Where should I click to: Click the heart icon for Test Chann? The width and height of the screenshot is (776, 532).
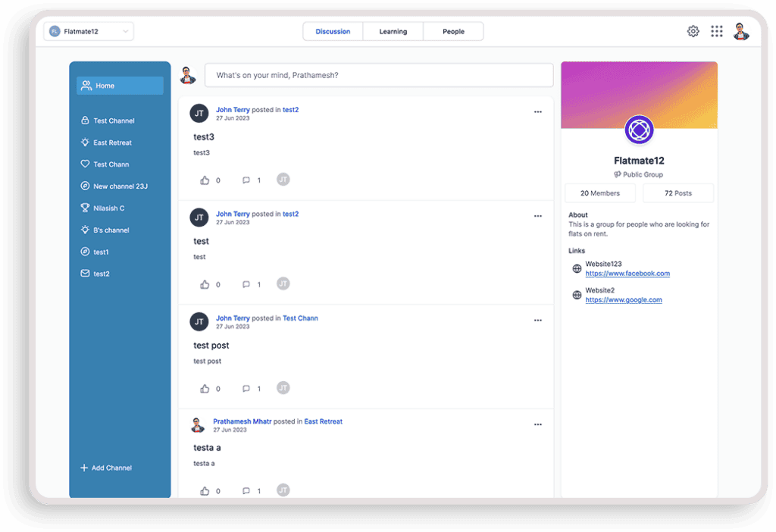85,164
